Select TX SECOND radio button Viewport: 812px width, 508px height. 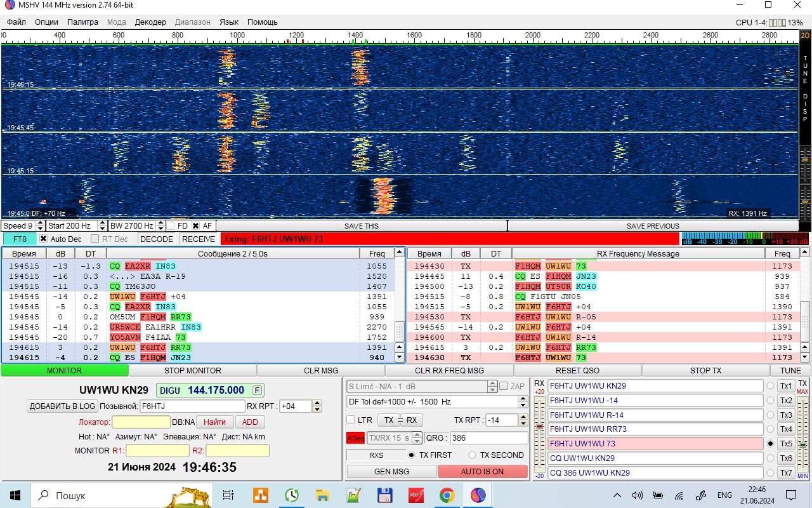(472, 455)
